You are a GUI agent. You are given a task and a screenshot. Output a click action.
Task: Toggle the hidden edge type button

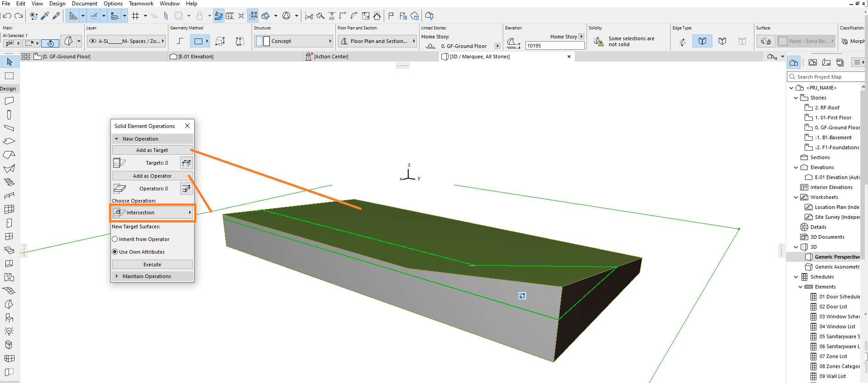pyautogui.click(x=742, y=41)
